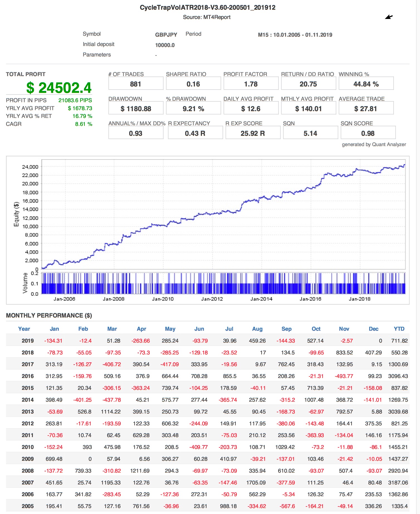Click the GBPJPY symbol value

pyautogui.click(x=166, y=35)
